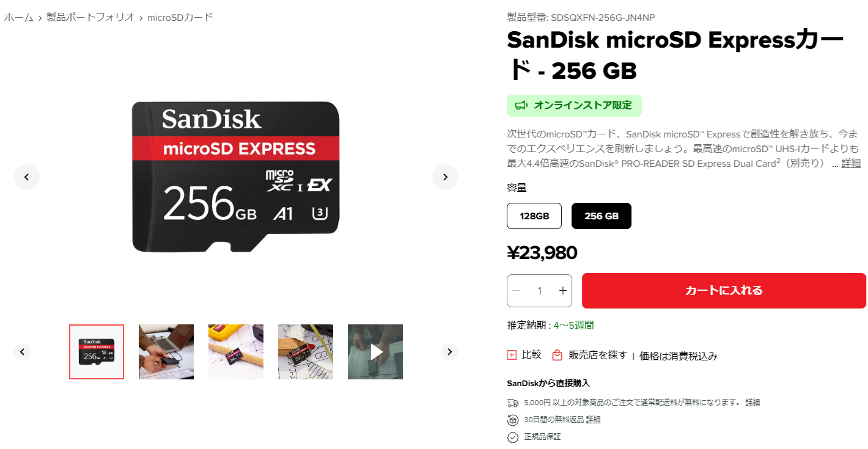
Task: Expand product description via 詳細 link
Action: (851, 163)
